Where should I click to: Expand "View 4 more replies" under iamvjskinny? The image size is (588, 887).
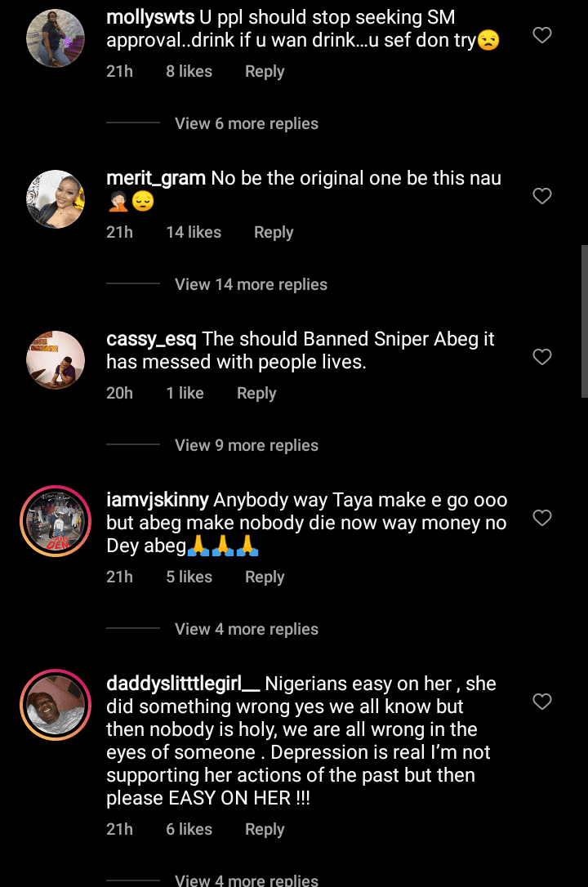247,629
